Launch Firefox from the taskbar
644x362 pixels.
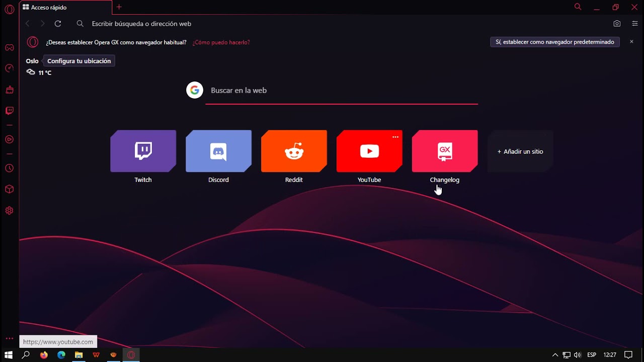click(44, 355)
